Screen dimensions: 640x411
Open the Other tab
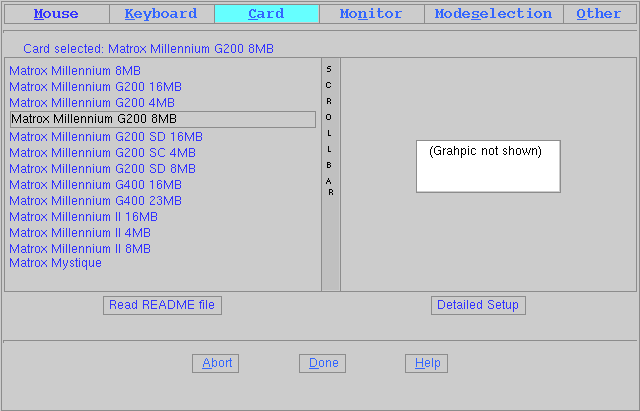click(x=598, y=14)
